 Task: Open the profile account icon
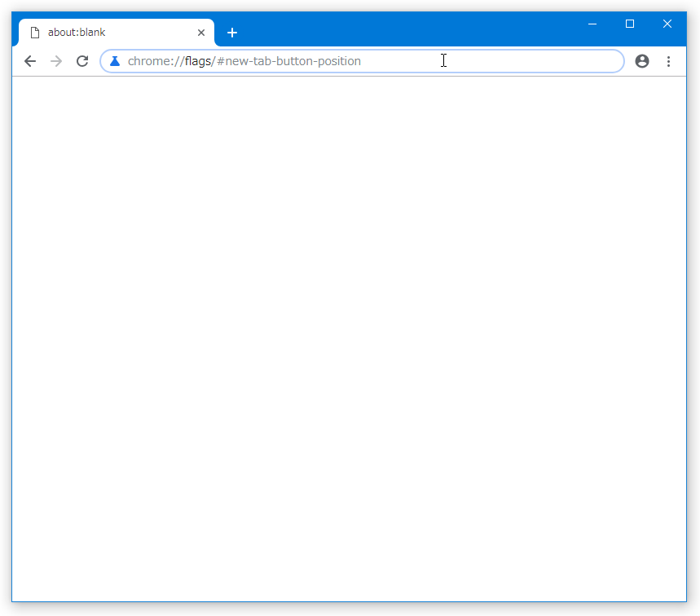point(642,61)
